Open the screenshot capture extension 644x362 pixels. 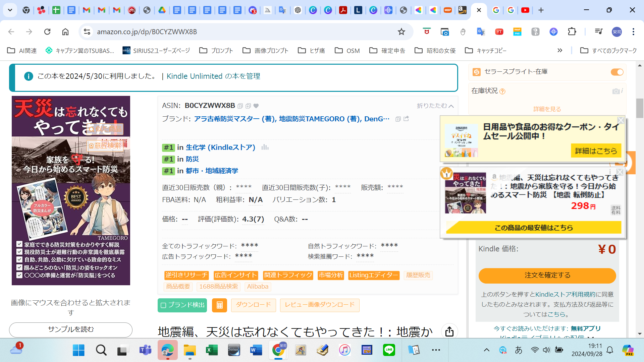[x=445, y=32]
